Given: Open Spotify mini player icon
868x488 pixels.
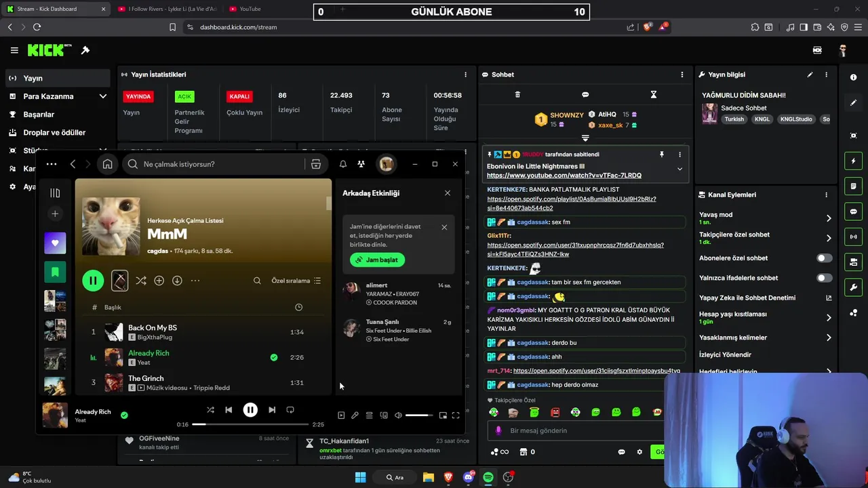Looking at the screenshot, I should 443,415.
